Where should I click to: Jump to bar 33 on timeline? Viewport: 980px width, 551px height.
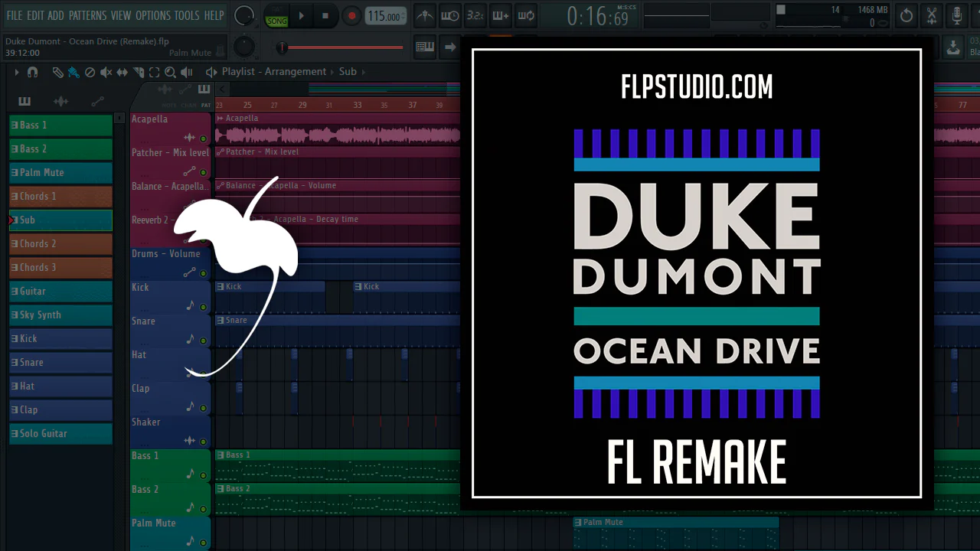pos(357,105)
